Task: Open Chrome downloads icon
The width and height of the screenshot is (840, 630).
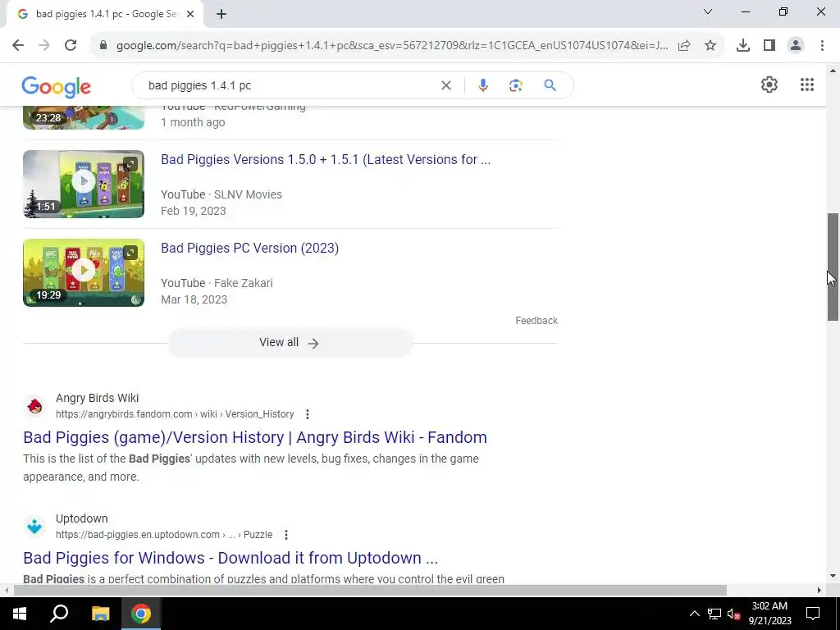Action: 742,46
